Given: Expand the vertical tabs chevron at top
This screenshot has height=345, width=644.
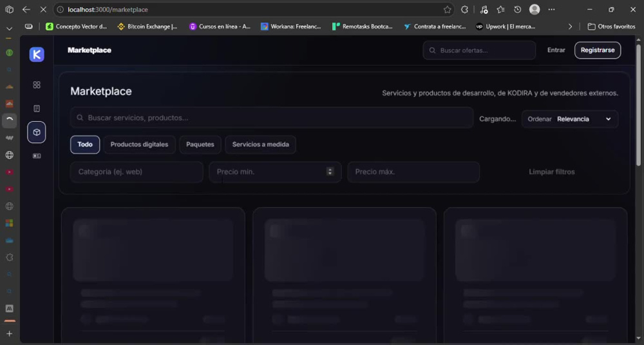Looking at the screenshot, I should pyautogui.click(x=10, y=29).
